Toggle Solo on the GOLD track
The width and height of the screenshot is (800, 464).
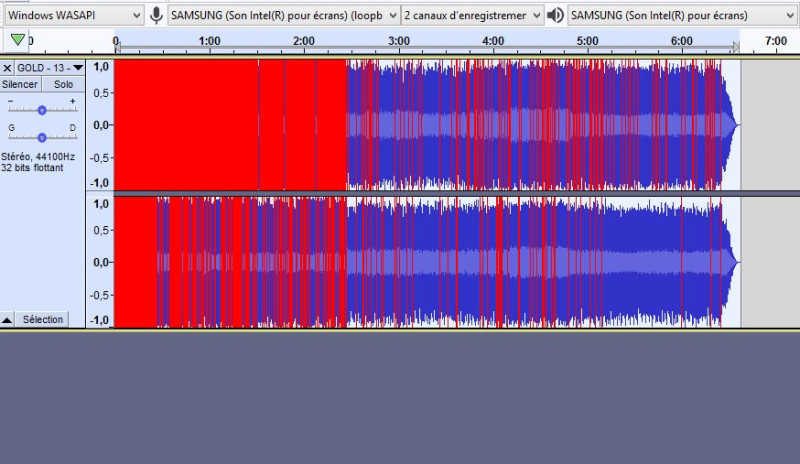coord(63,85)
